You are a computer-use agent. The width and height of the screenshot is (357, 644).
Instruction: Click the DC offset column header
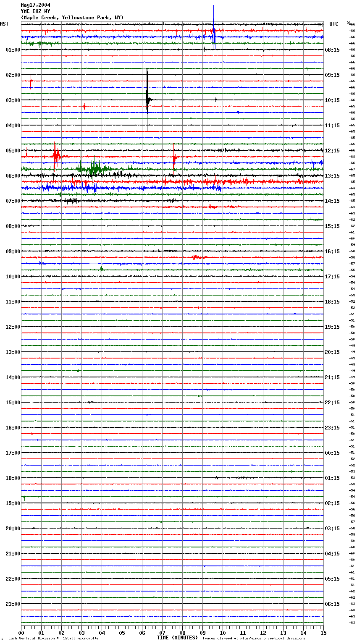click(349, 23)
